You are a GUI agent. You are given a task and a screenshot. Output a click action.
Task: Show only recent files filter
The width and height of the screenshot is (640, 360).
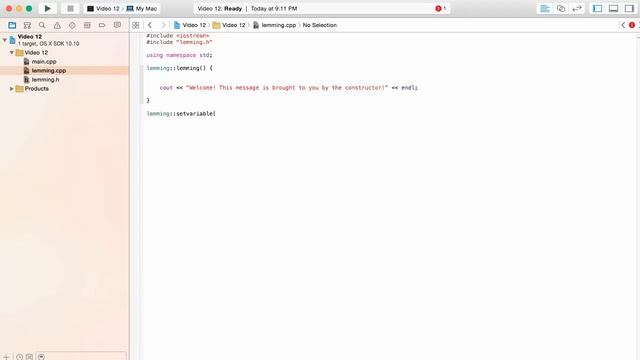pyautogui.click(x=19, y=357)
